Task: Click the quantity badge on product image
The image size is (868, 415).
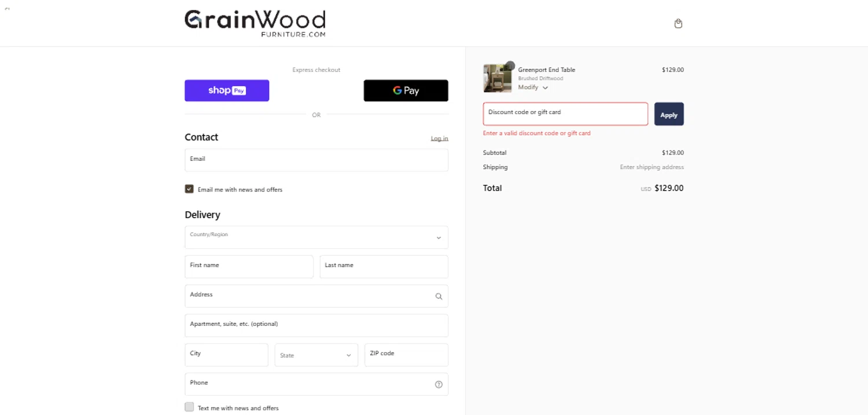Action: tap(510, 65)
